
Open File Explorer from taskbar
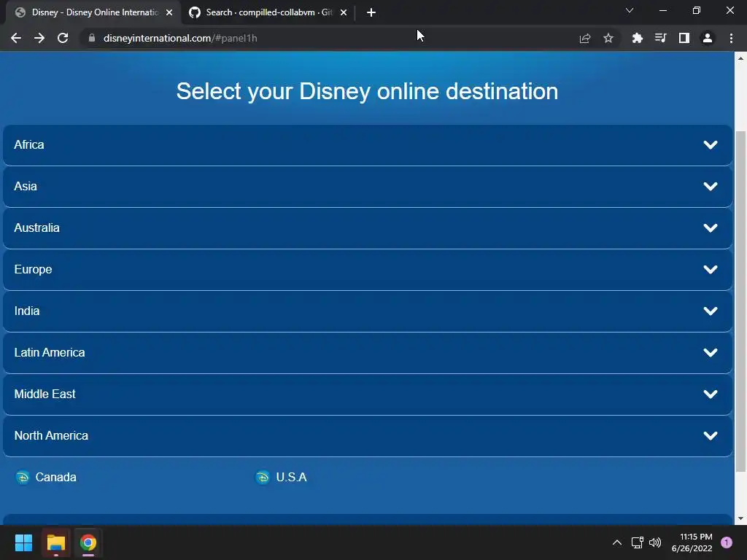55,542
